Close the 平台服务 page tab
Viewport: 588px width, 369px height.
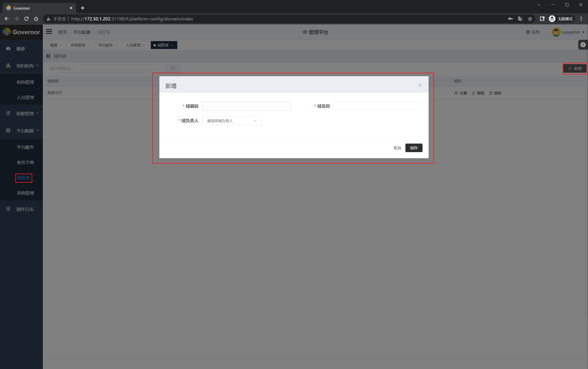pyautogui.click(x=116, y=45)
